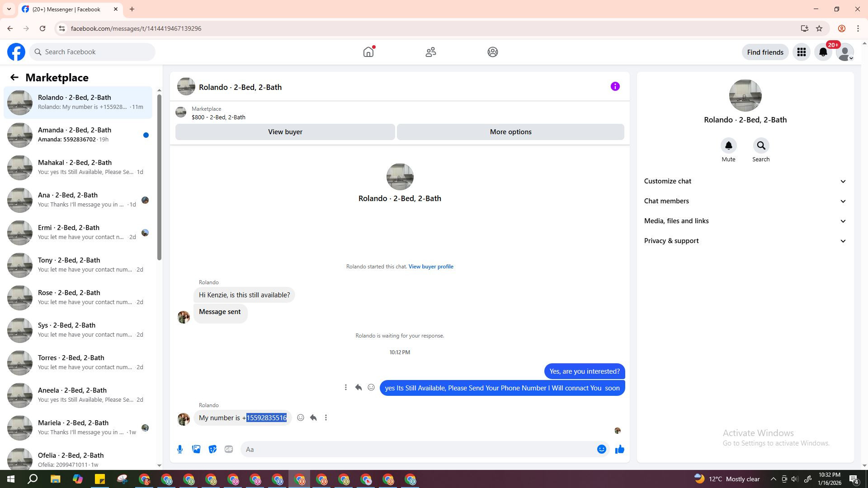The width and height of the screenshot is (868, 488).
Task: Open emoji picker in the message box
Action: pos(601,449)
